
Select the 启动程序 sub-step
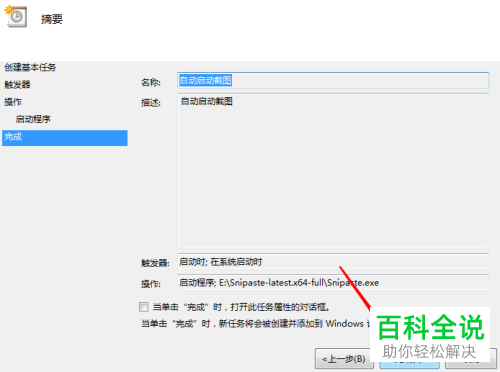click(33, 119)
